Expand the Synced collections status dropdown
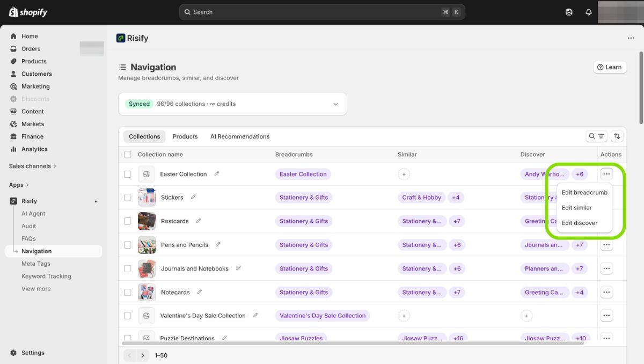The height and width of the screenshot is (364, 644). [x=335, y=104]
